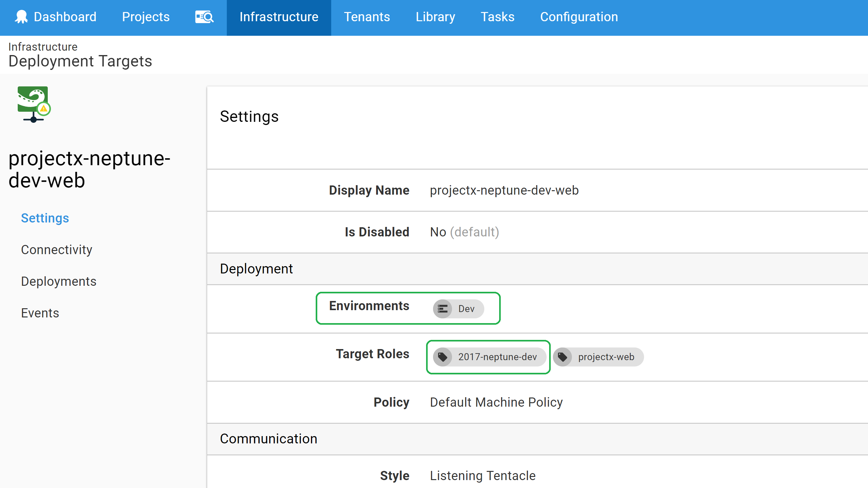The image size is (868, 488).
Task: View Events in the sidebar
Action: click(x=40, y=313)
